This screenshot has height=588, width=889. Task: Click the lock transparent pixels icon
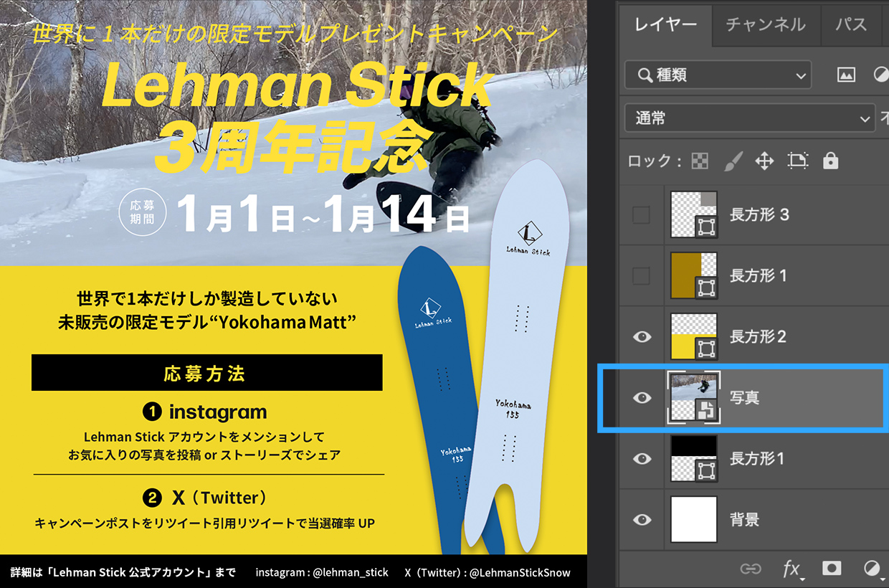click(x=699, y=161)
